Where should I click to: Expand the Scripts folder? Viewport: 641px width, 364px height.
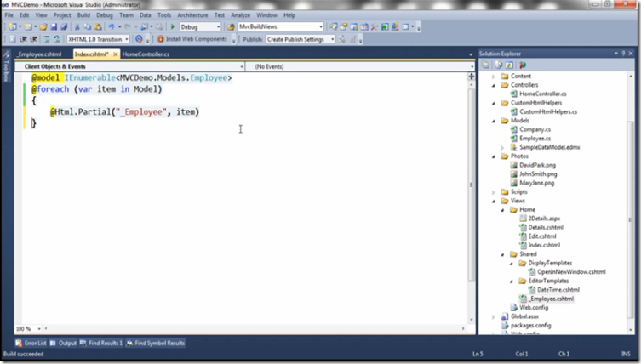[x=494, y=192]
